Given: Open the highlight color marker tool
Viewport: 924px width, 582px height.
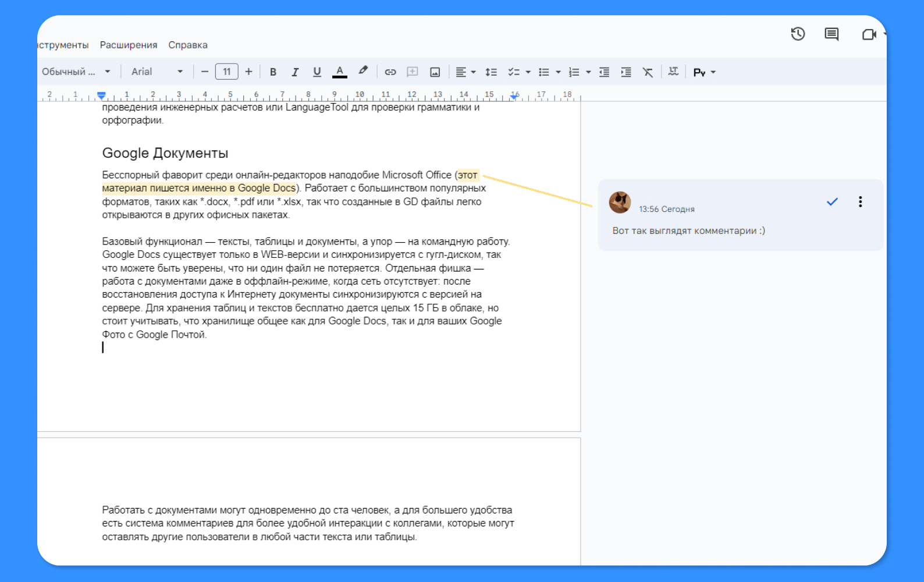Looking at the screenshot, I should coord(363,71).
